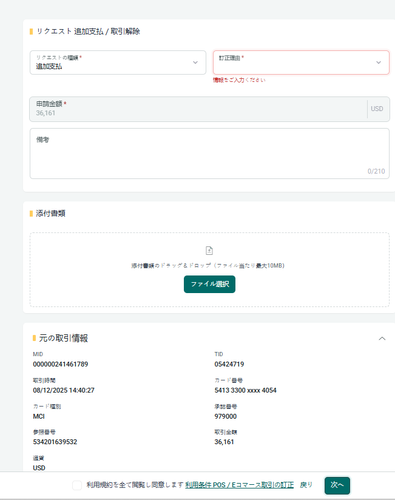This screenshot has height=500, width=395.
Task: Click the chevron arrow in the request type field
Action: tap(195, 62)
